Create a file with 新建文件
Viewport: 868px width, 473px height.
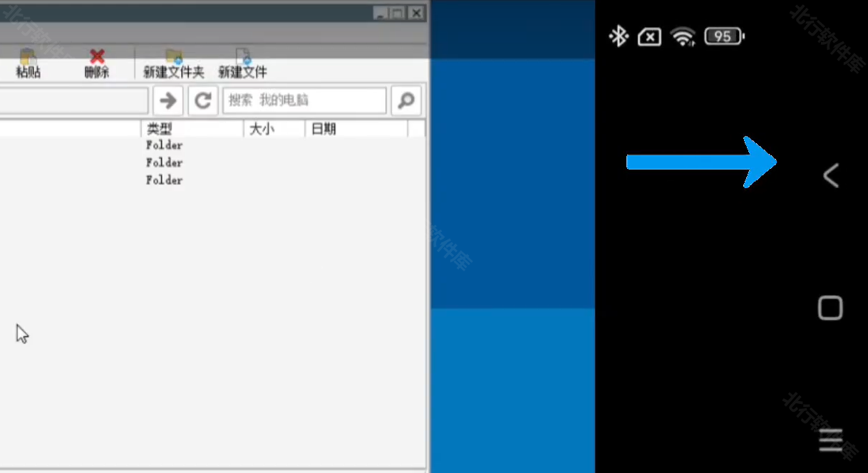pos(242,63)
